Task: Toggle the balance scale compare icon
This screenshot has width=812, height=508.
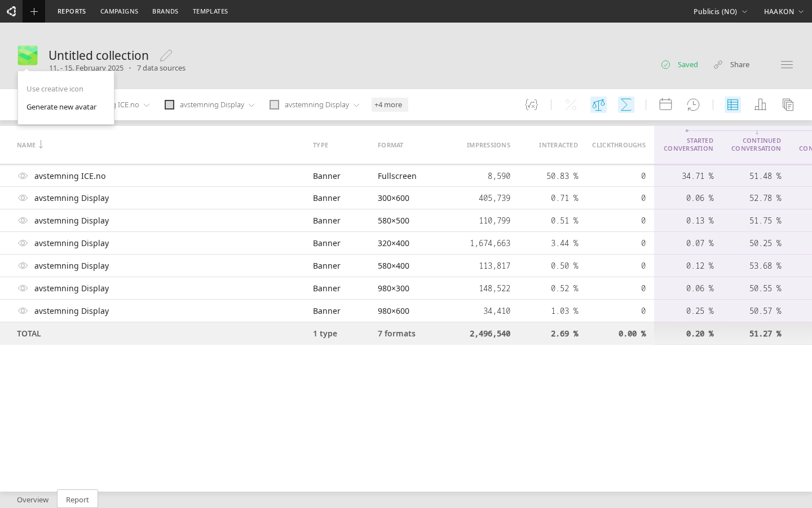Action: coord(598,105)
